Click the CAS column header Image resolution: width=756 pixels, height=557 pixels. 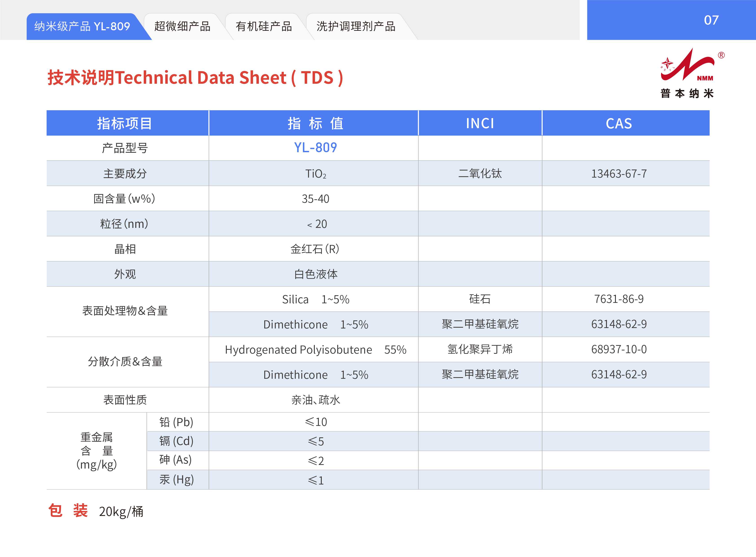point(619,123)
